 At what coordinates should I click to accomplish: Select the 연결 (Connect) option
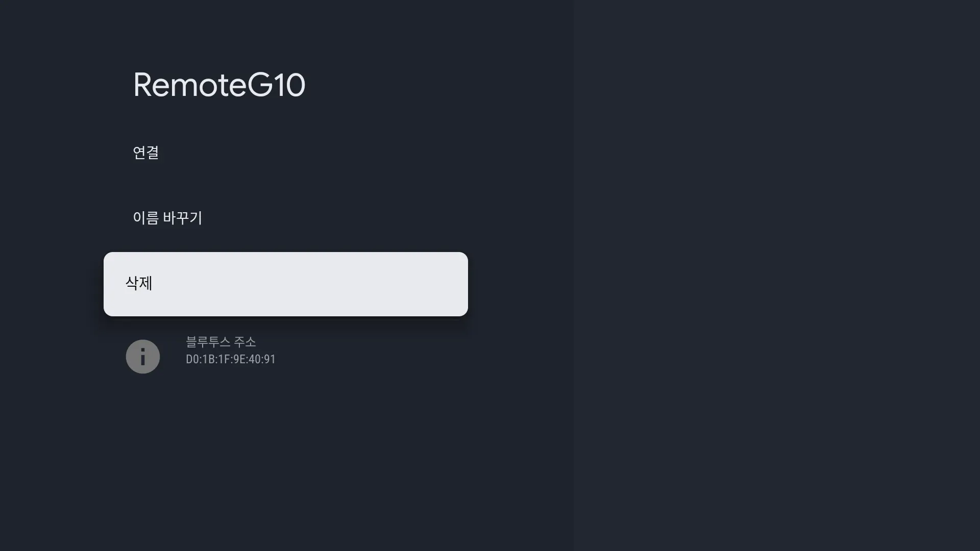tap(146, 153)
